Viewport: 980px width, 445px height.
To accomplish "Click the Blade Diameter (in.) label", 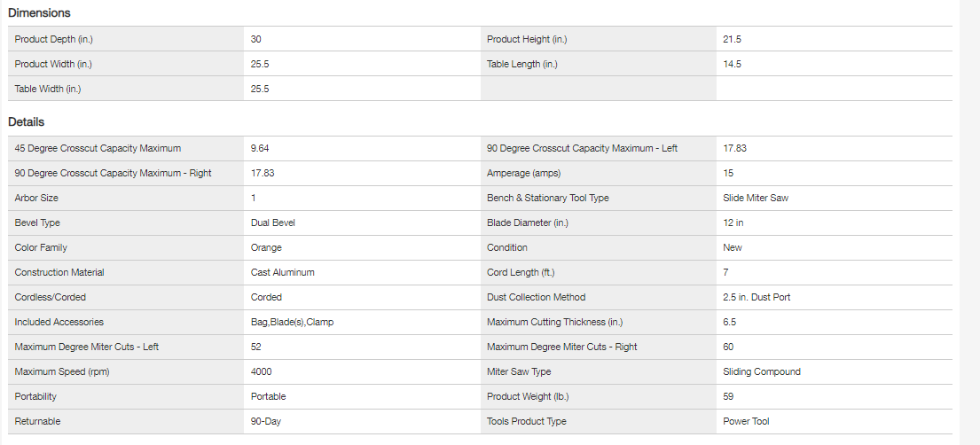I will click(529, 223).
